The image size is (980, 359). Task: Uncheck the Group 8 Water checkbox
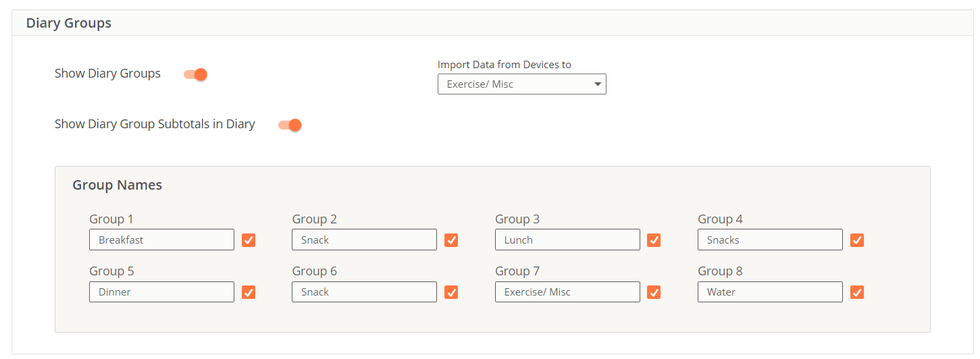pyautogui.click(x=857, y=292)
